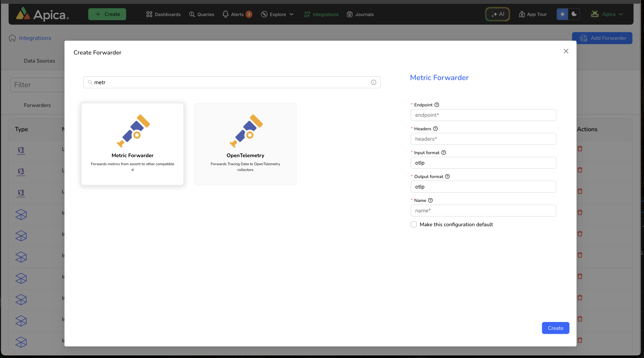644x358 pixels.
Task: Open the Alerts menu item
Action: click(237, 15)
